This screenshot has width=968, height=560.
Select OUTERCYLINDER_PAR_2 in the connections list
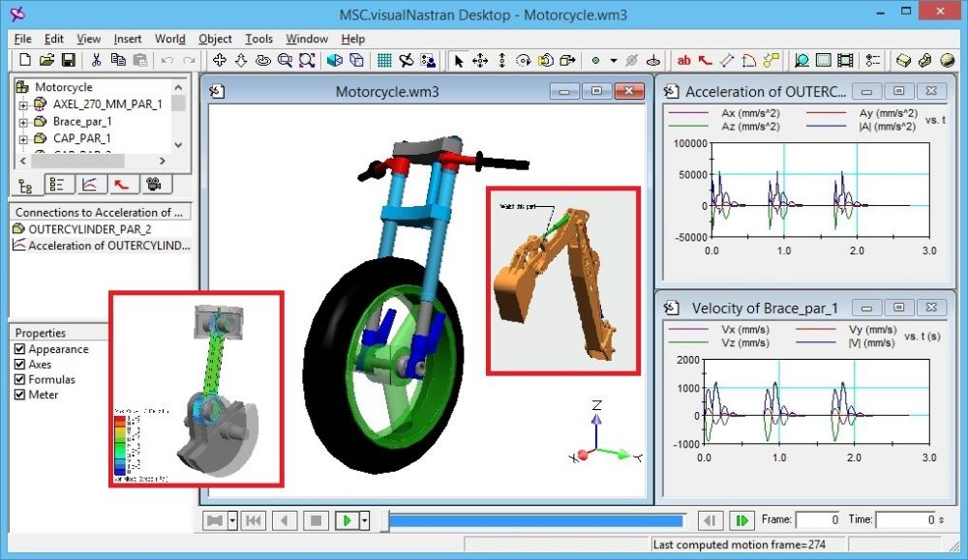[x=89, y=229]
